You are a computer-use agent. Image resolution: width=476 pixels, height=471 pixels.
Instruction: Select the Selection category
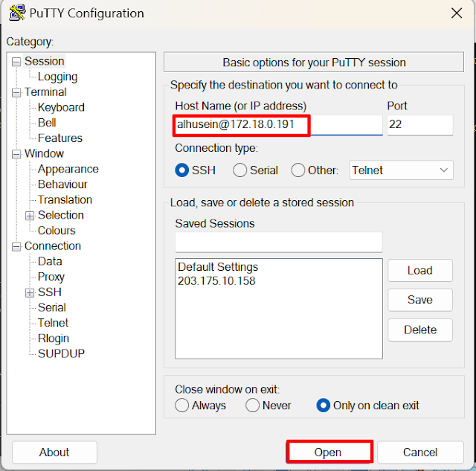point(61,215)
